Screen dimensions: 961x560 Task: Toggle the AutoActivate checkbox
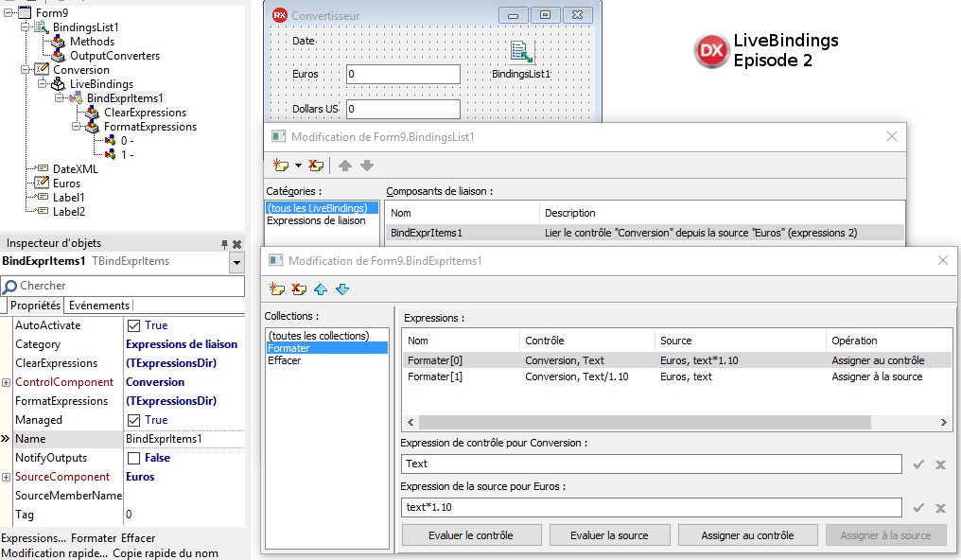pos(133,325)
